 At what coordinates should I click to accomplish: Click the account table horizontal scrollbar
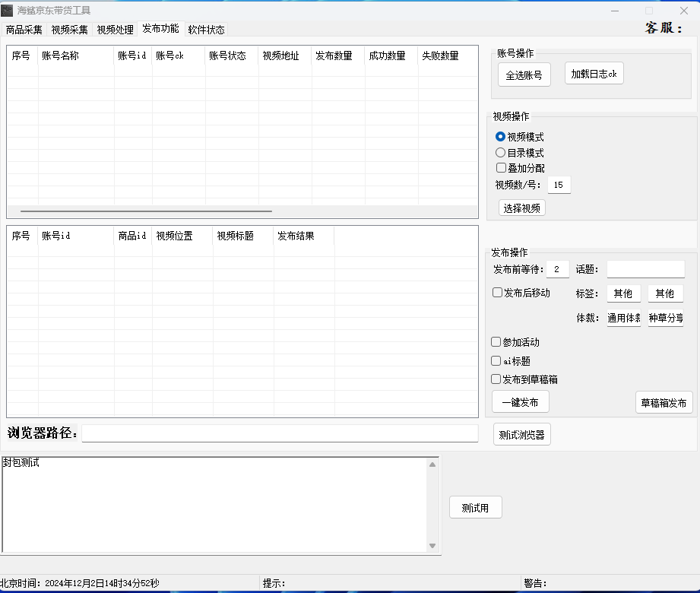click(x=146, y=211)
